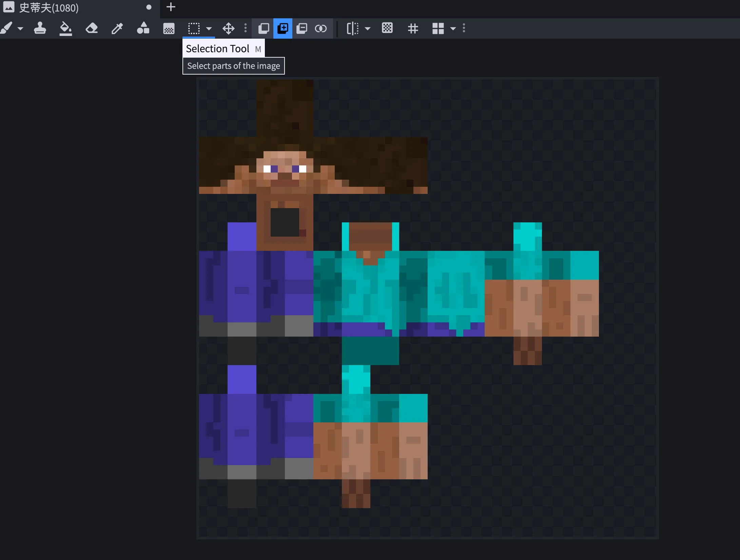Close the 史蒂夫(1080) tab via unsaved dot
This screenshot has height=560, width=740.
(149, 7)
